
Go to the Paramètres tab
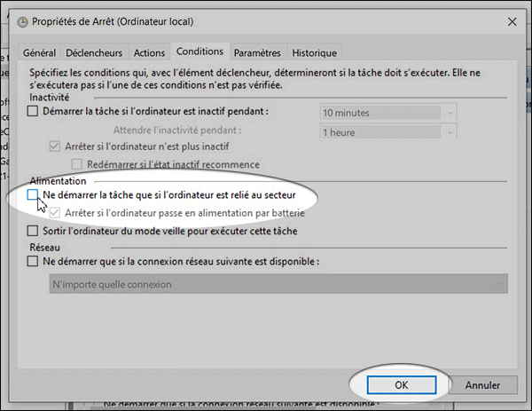(258, 52)
